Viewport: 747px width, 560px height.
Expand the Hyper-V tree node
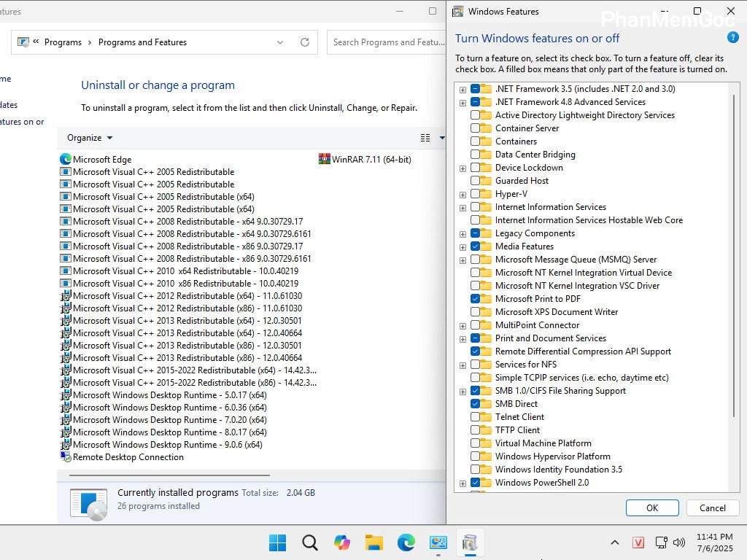point(462,193)
